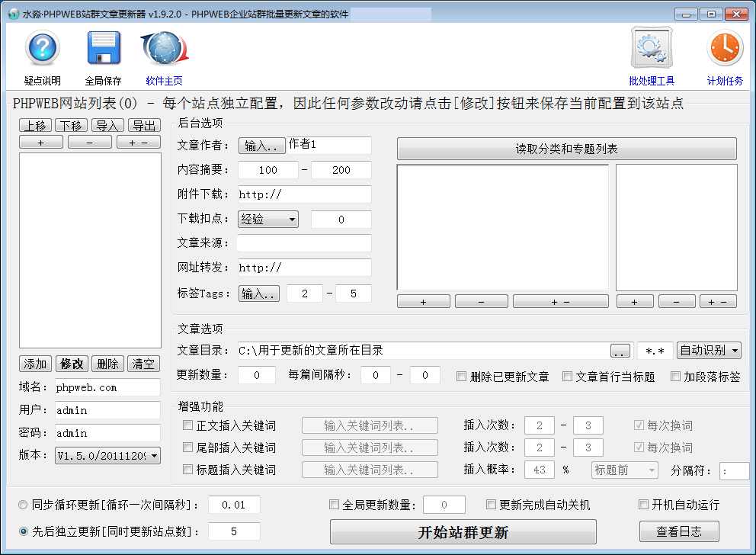Image resolution: width=756 pixels, height=555 pixels.
Task: Select 同步循环更新 radio button
Action: pyautogui.click(x=23, y=505)
